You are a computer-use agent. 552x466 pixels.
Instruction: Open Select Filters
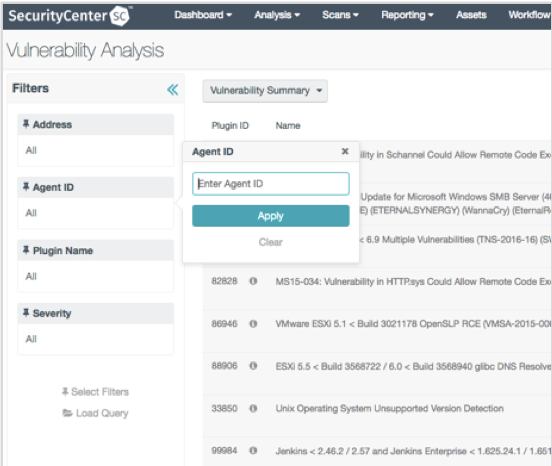[x=95, y=392]
